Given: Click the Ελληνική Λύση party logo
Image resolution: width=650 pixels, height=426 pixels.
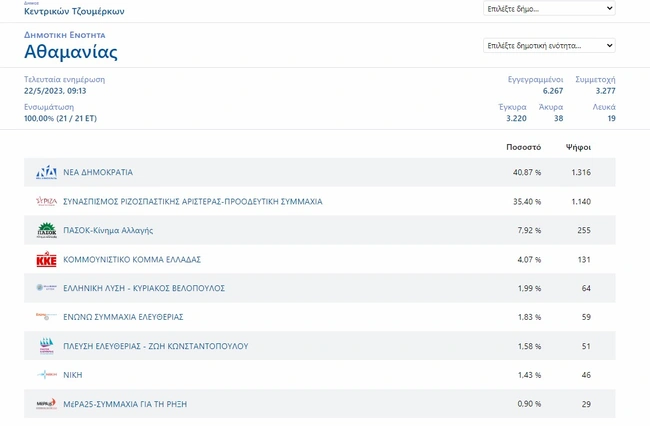Looking at the screenshot, I should click(46, 288).
